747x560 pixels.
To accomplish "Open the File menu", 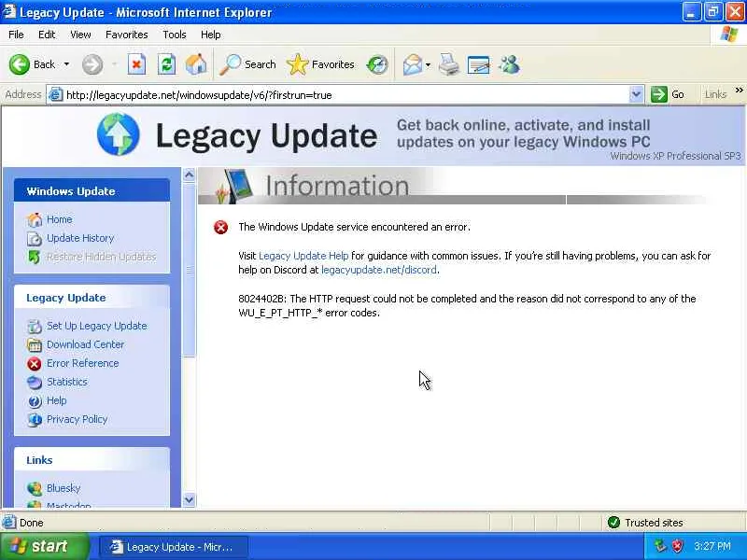I will tap(16, 35).
